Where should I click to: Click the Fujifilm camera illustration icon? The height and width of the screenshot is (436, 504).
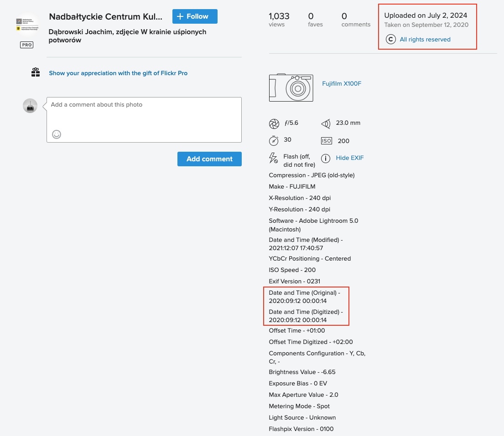click(x=291, y=87)
